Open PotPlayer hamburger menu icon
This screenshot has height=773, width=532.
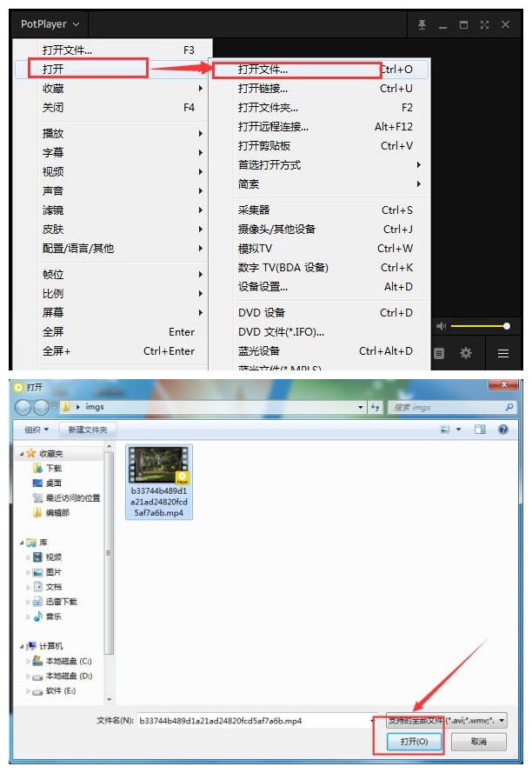[x=503, y=353]
